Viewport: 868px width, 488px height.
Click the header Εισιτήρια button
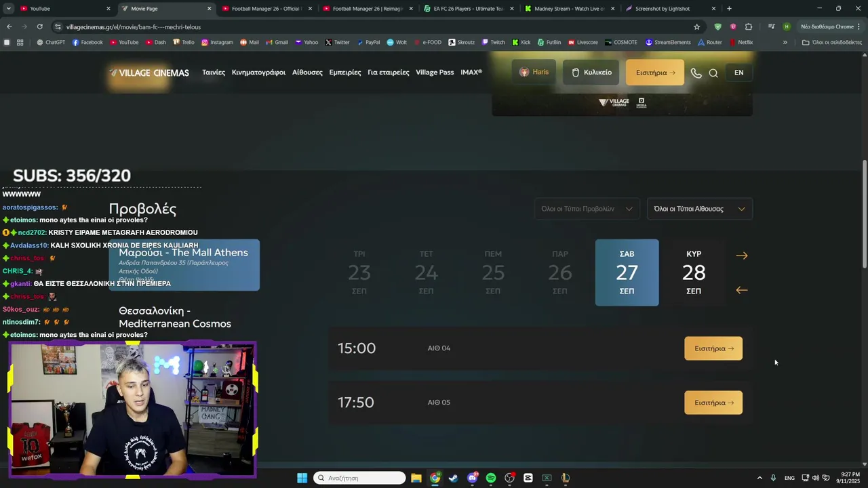[x=655, y=73]
